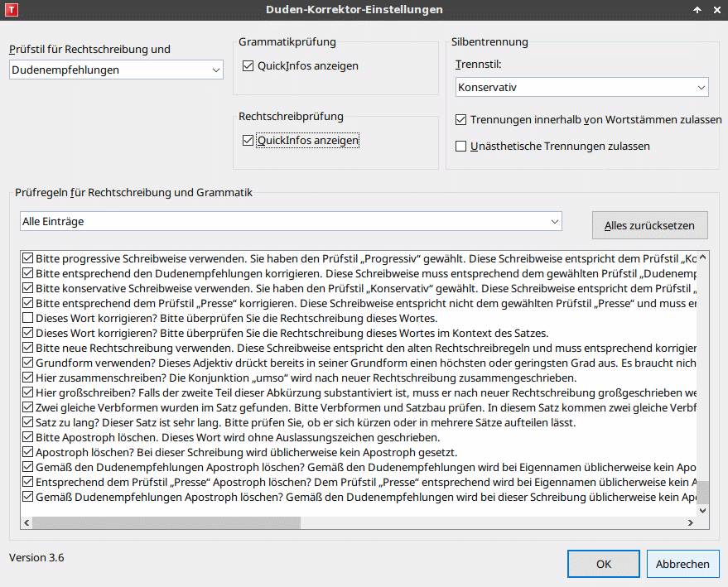The width and height of the screenshot is (728, 587).
Task: Click the 'Version 3.6' text
Action: (x=36, y=557)
